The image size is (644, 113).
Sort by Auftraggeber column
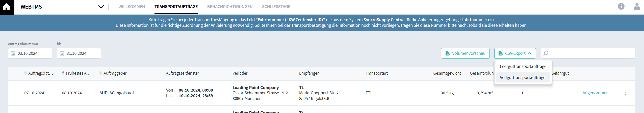[101, 73]
